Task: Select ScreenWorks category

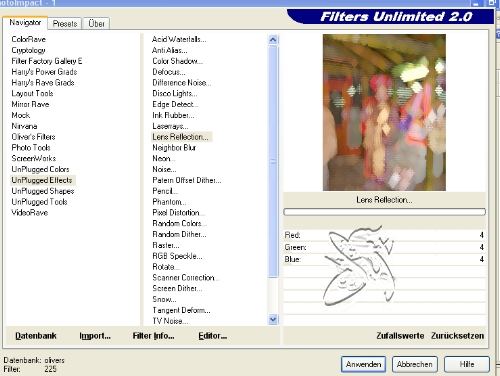Action: point(34,159)
